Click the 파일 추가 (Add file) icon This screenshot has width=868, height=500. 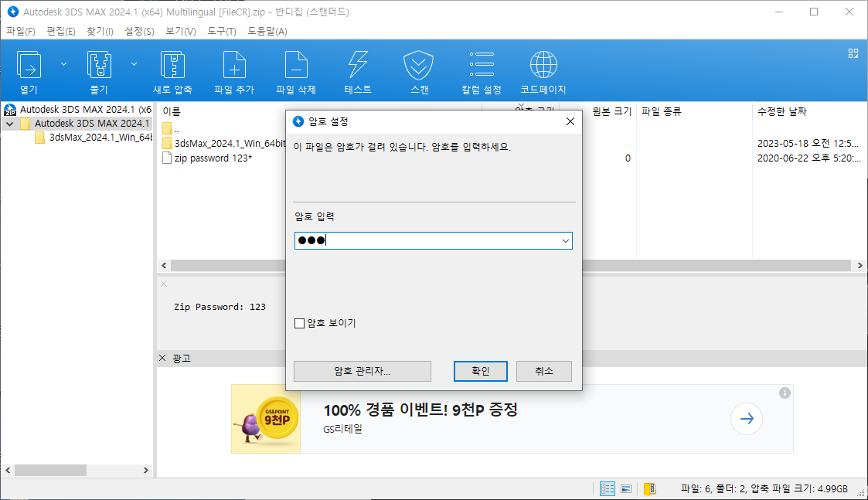click(x=234, y=66)
